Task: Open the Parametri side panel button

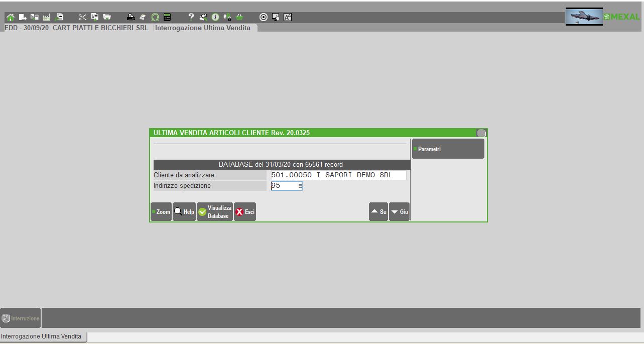Action: click(x=448, y=149)
